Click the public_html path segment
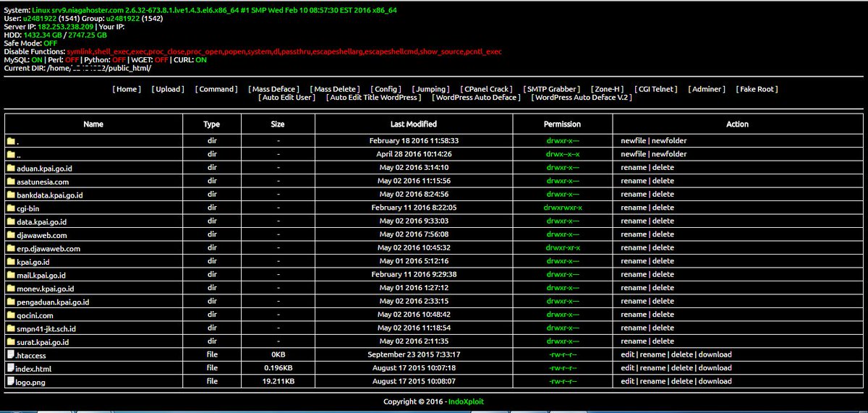The image size is (868, 413). click(129, 68)
